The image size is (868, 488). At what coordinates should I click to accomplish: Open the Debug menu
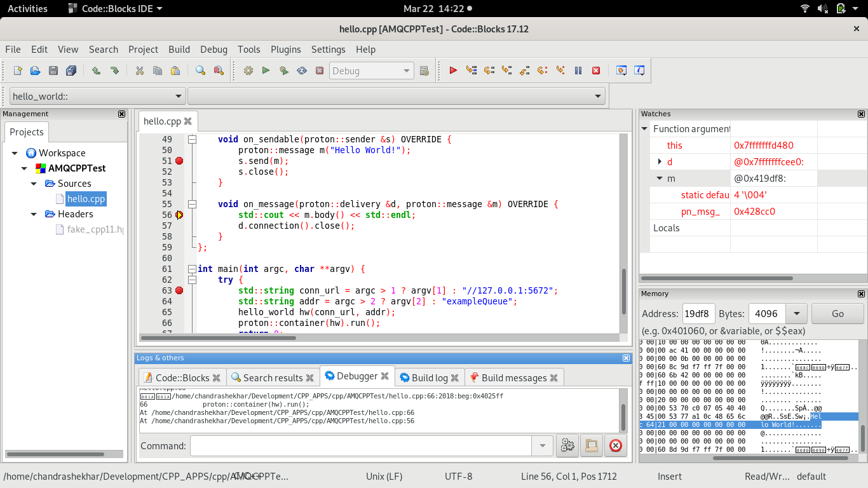pyautogui.click(x=214, y=50)
